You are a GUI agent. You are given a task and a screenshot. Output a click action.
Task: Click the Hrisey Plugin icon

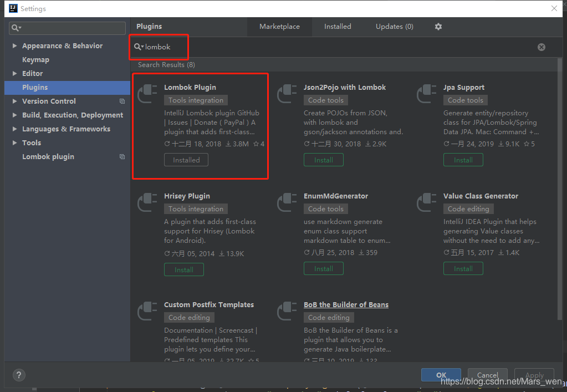147,202
